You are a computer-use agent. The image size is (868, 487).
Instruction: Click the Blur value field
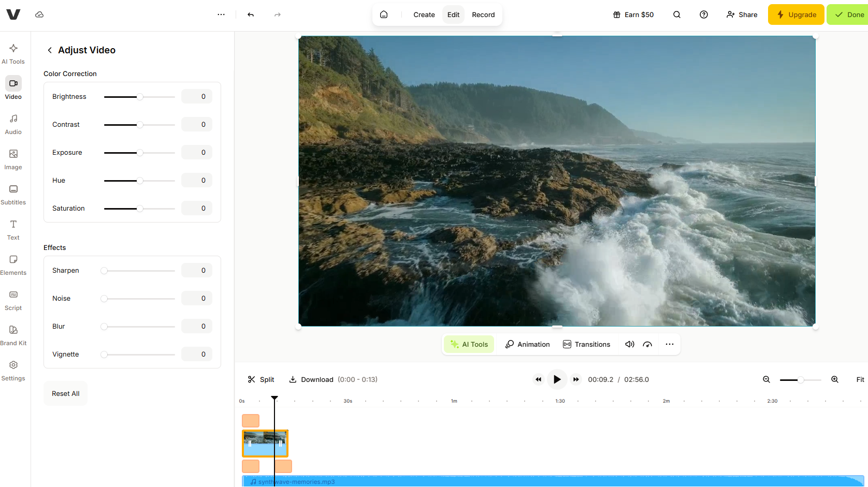pyautogui.click(x=197, y=326)
